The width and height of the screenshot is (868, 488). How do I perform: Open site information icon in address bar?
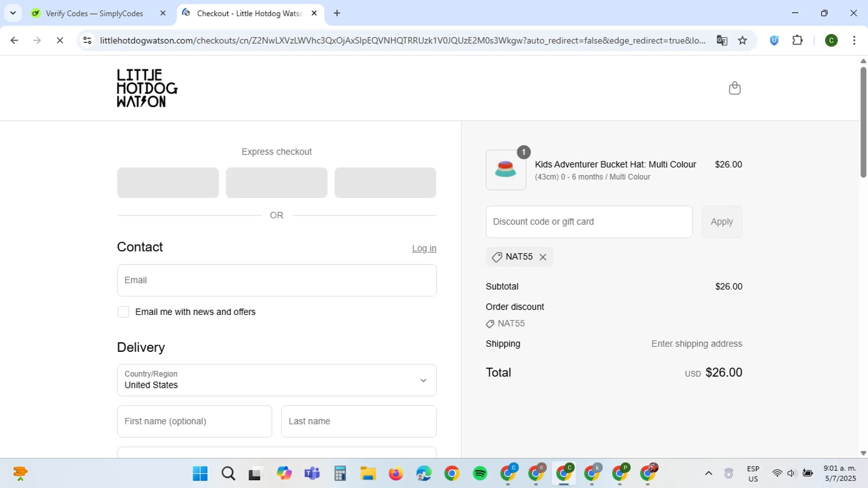(87, 41)
